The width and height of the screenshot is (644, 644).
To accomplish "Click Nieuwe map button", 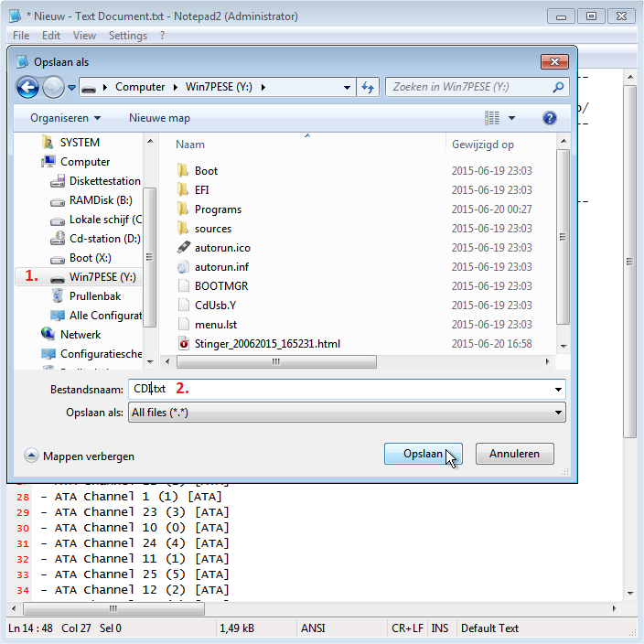I will pyautogui.click(x=159, y=118).
